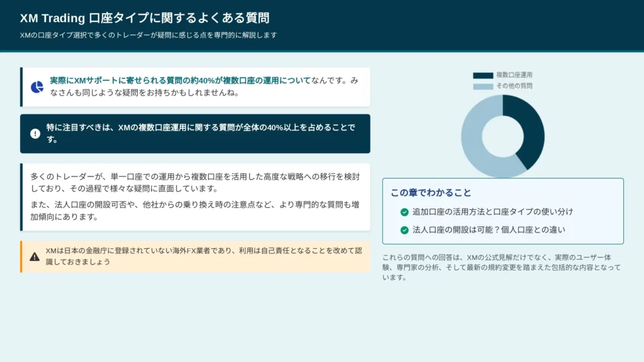Click the paragraph starting これらの質問への回答は
This screenshot has height=362, width=644.
(501, 267)
